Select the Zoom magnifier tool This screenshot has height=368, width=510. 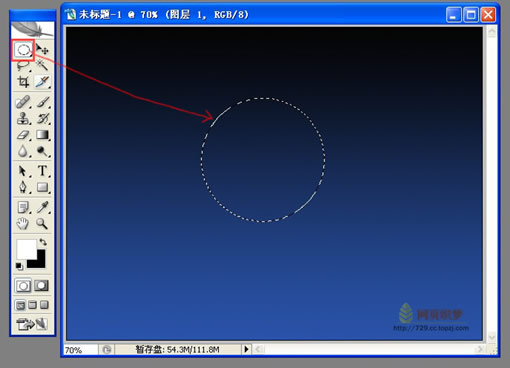[x=42, y=223]
